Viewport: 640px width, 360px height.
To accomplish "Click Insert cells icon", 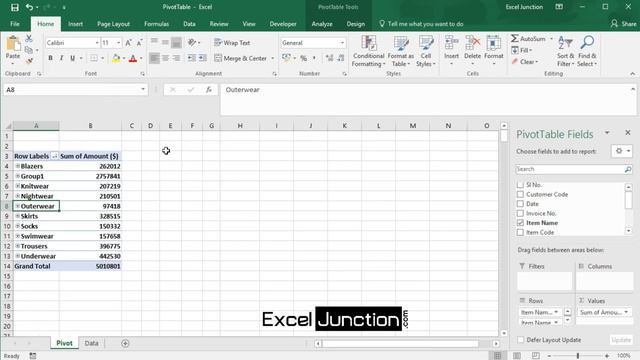I will point(451,42).
